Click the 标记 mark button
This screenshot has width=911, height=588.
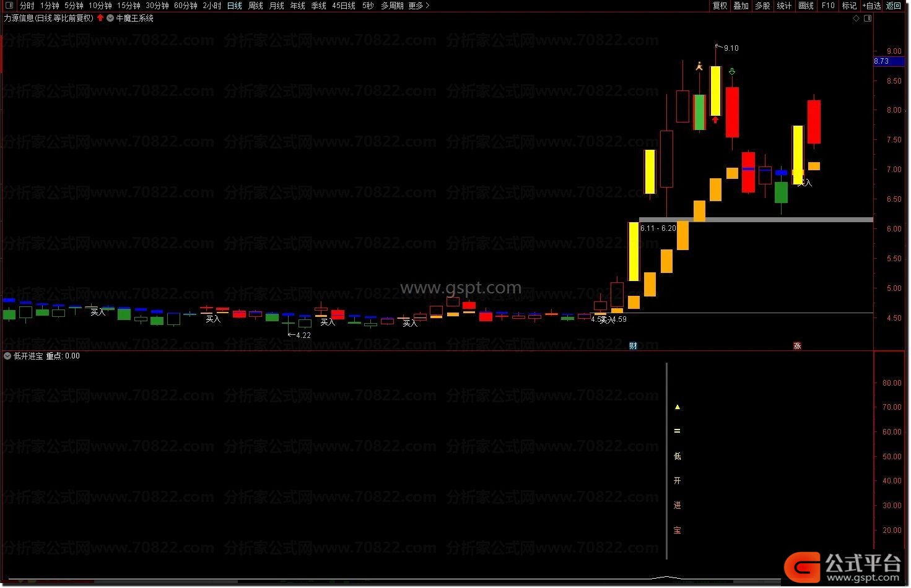[850, 6]
